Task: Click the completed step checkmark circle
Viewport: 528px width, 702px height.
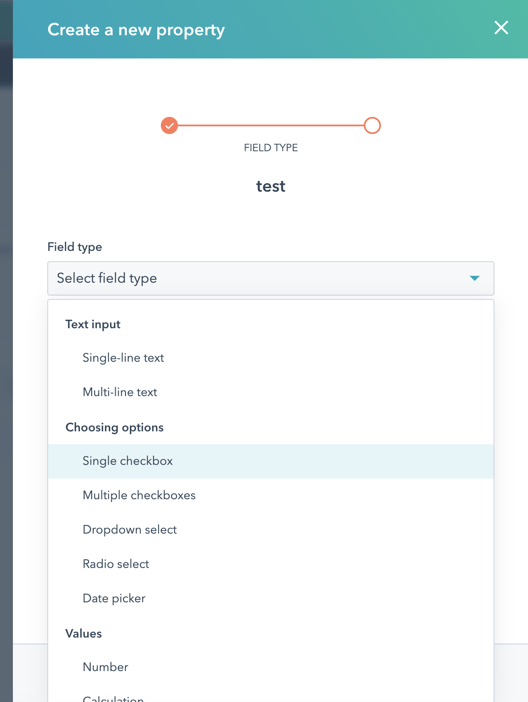Action: [169, 126]
